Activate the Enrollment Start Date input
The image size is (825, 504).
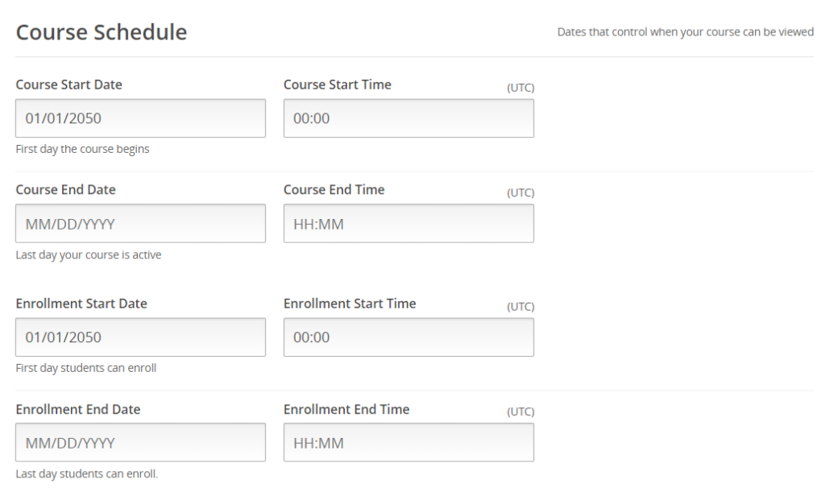(x=140, y=337)
